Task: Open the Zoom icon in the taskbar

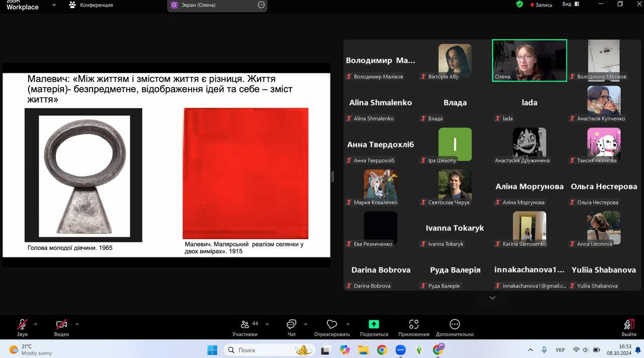Action: (x=400, y=349)
